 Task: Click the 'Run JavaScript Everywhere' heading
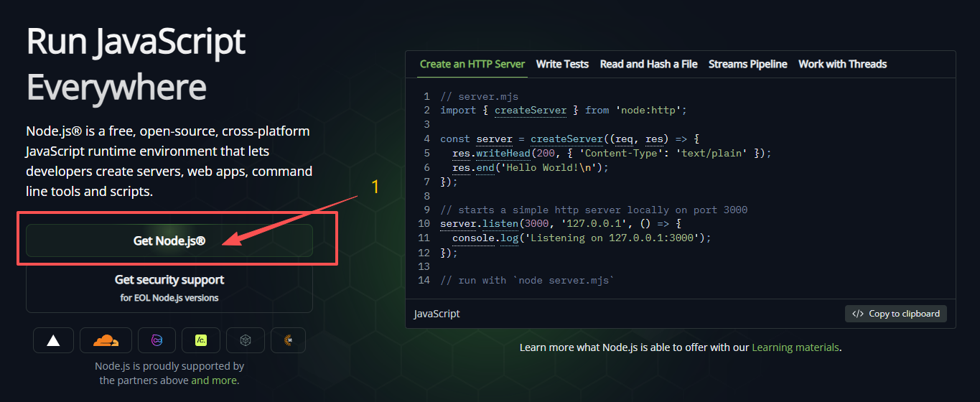click(136, 65)
